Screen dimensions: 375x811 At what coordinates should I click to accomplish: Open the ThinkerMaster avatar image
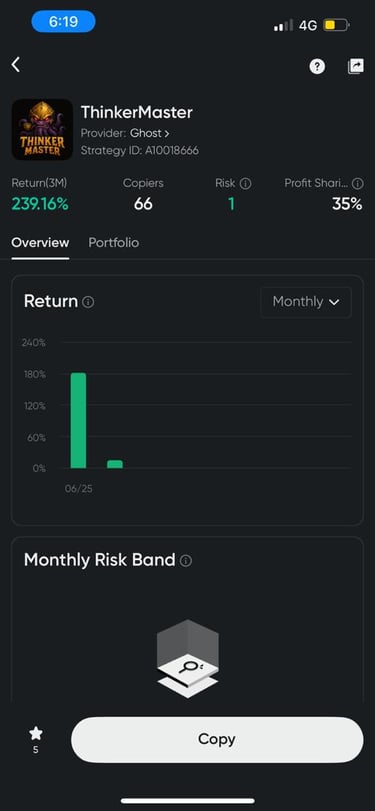click(42, 129)
